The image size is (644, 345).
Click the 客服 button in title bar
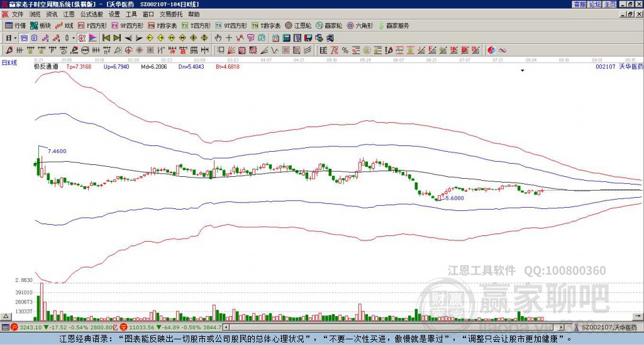pos(579,4)
